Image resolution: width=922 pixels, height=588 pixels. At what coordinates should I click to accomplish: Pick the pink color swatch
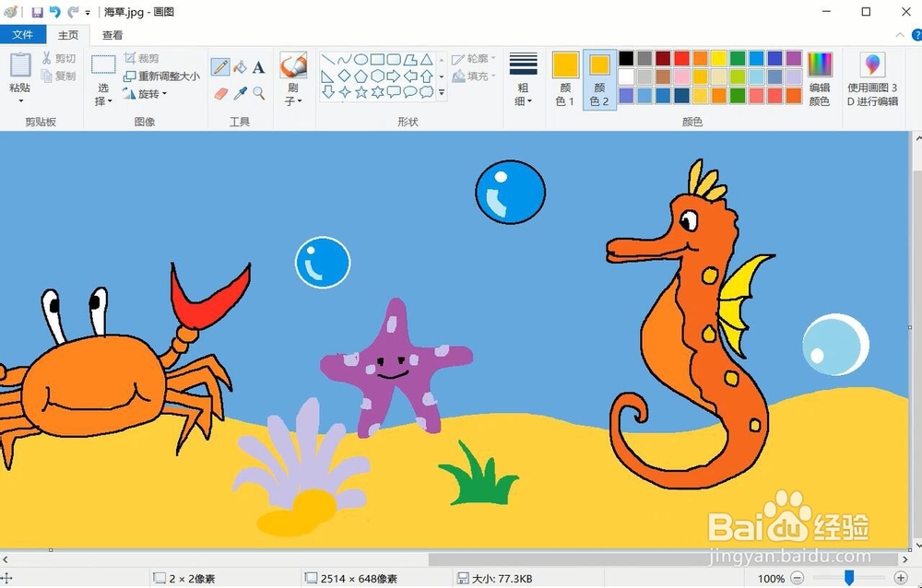[x=681, y=76]
